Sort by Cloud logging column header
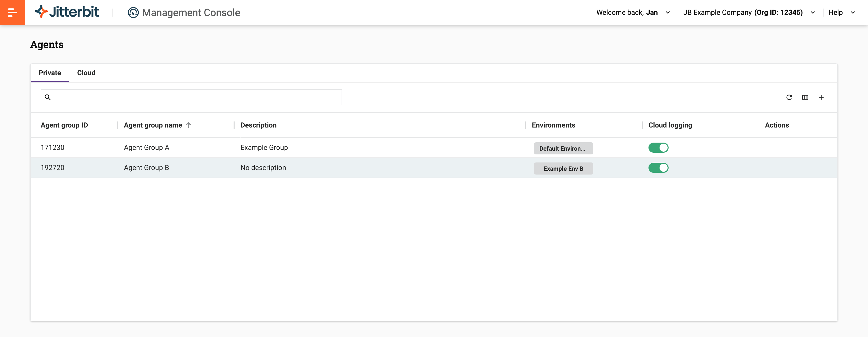Image resolution: width=868 pixels, height=337 pixels. click(x=670, y=125)
